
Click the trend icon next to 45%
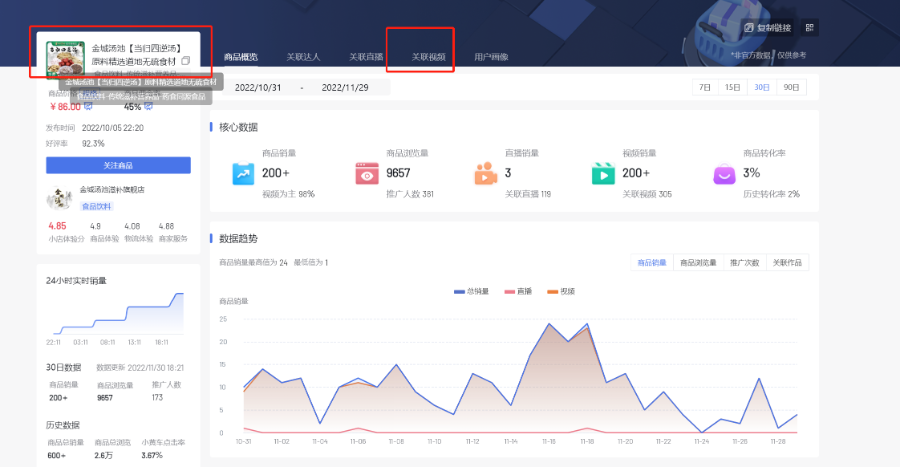148,106
